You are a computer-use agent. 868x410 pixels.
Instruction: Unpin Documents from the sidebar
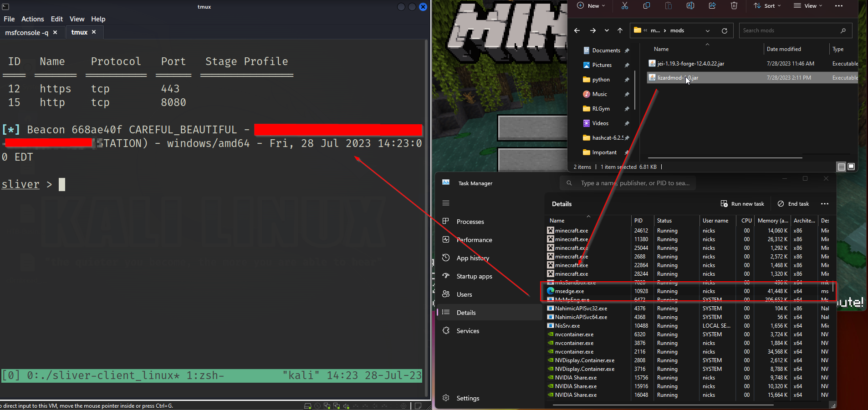628,51
